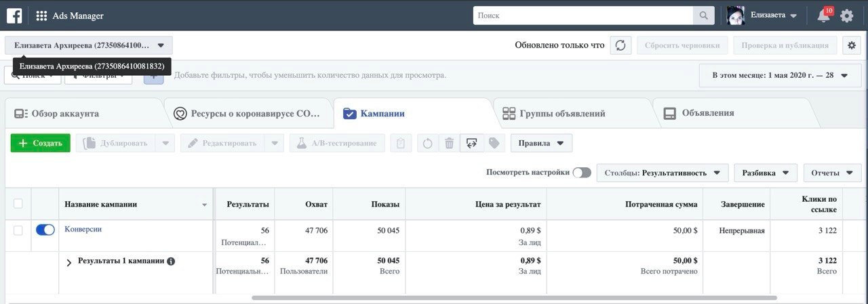This screenshot has width=868, height=304.
Task: Open the Конверсии campaign link
Action: click(83, 230)
